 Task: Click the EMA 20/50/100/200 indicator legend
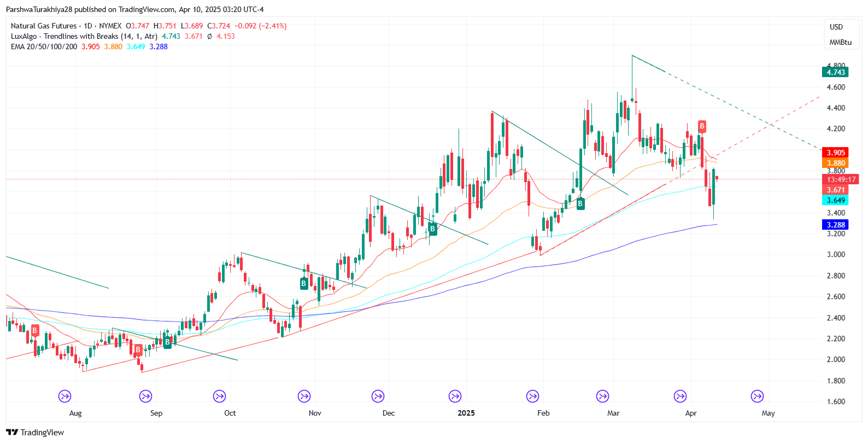tap(44, 46)
